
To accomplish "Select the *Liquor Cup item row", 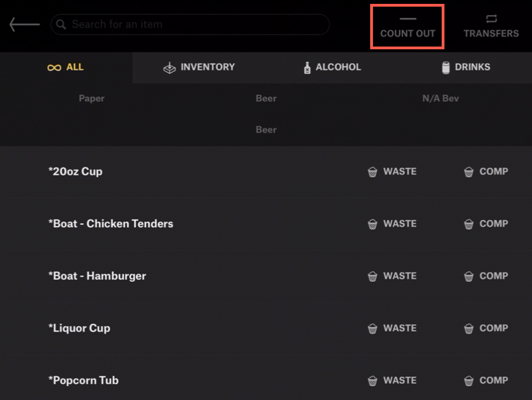I will pos(79,328).
